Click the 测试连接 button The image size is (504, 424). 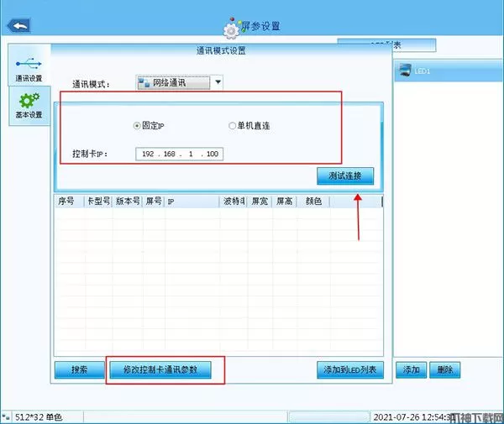pos(345,176)
